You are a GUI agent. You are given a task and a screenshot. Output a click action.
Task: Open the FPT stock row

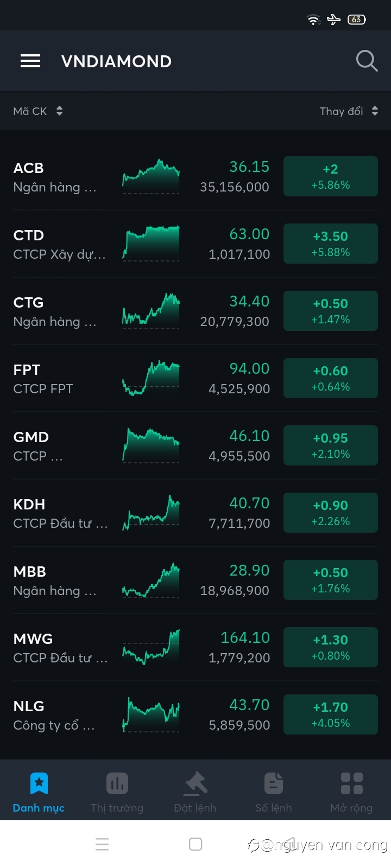click(195, 378)
